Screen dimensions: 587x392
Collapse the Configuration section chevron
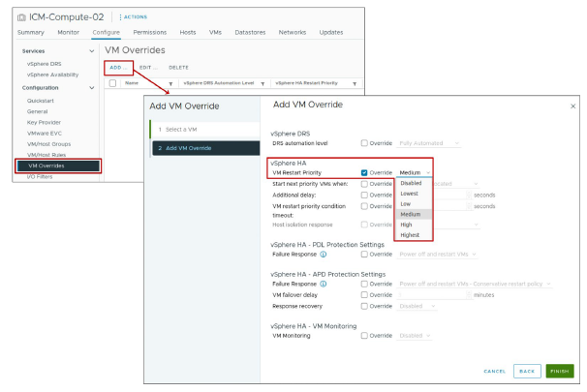coord(92,87)
